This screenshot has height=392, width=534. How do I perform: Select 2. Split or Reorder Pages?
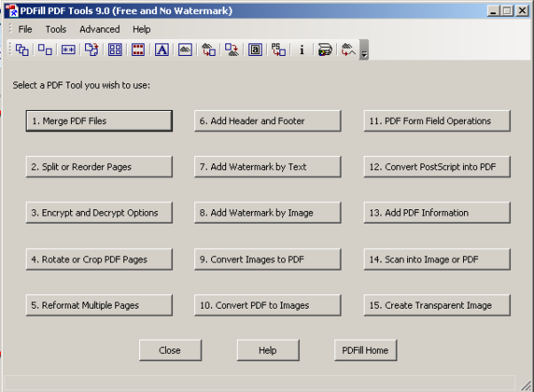pos(99,167)
